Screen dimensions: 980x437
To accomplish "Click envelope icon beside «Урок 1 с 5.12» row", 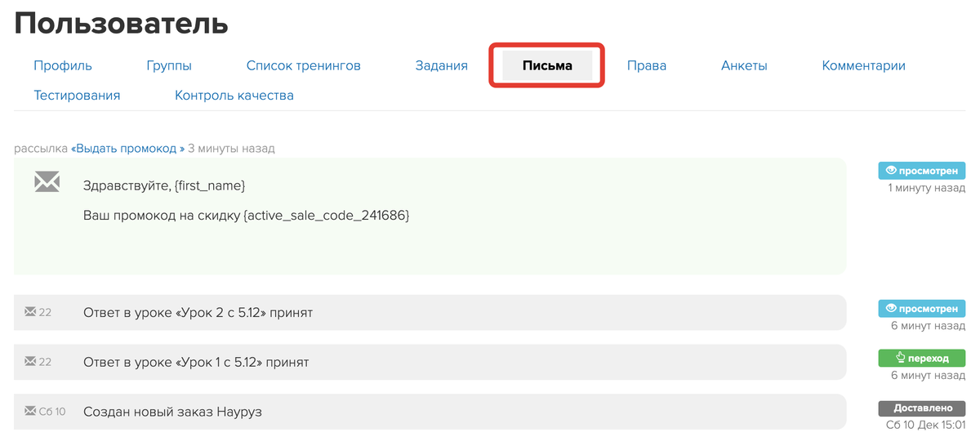I will coord(30,361).
